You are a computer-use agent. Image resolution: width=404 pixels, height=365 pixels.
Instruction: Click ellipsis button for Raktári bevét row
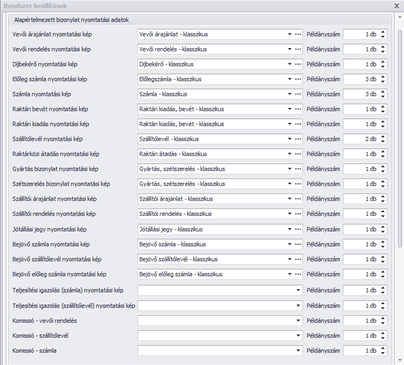[298, 109]
